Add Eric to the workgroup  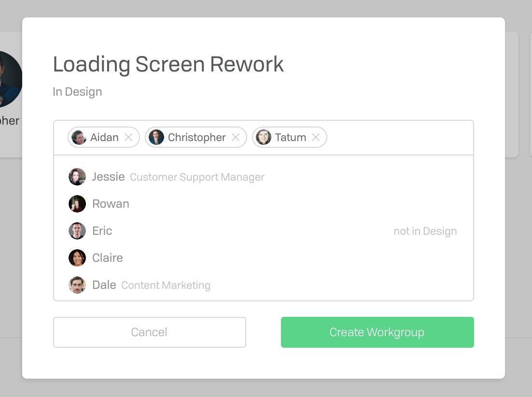point(263,231)
